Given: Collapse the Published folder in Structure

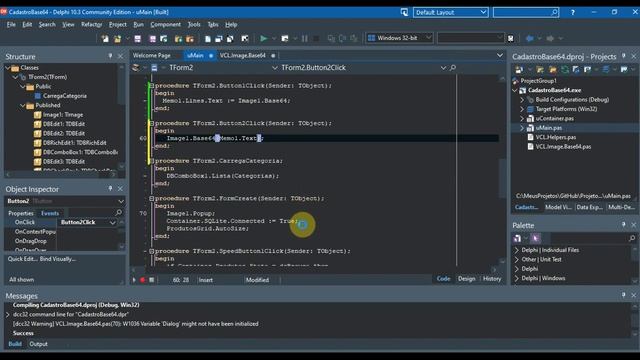Looking at the screenshot, I should click(22, 105).
